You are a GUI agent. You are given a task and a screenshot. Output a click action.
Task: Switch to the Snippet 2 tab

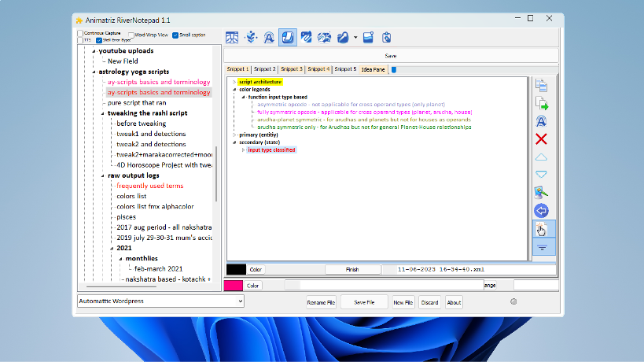click(264, 69)
